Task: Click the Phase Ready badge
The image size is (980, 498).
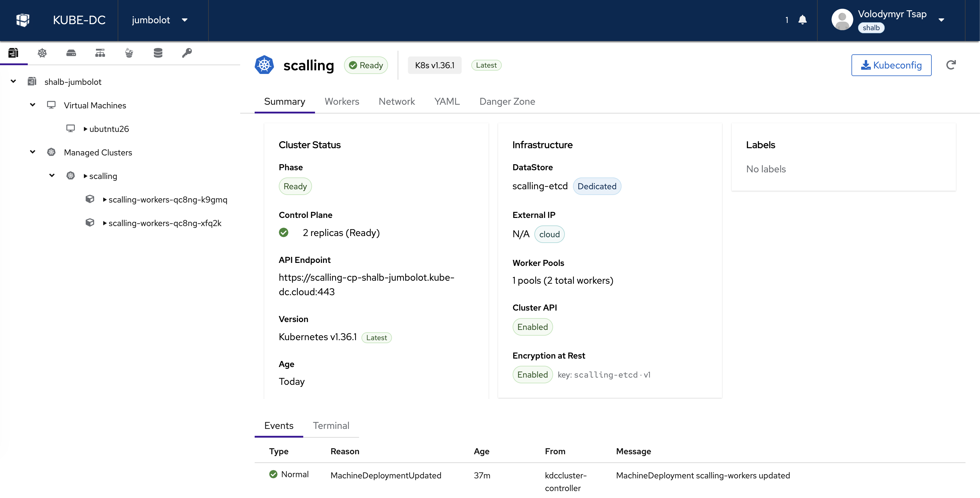Action: click(x=295, y=187)
